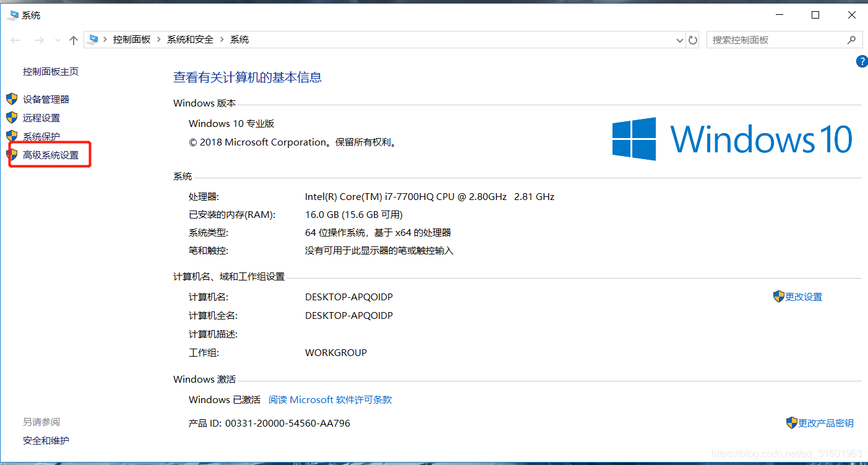Click the heading 查看有关计算机的基本信息
868x465 pixels.
pos(247,77)
